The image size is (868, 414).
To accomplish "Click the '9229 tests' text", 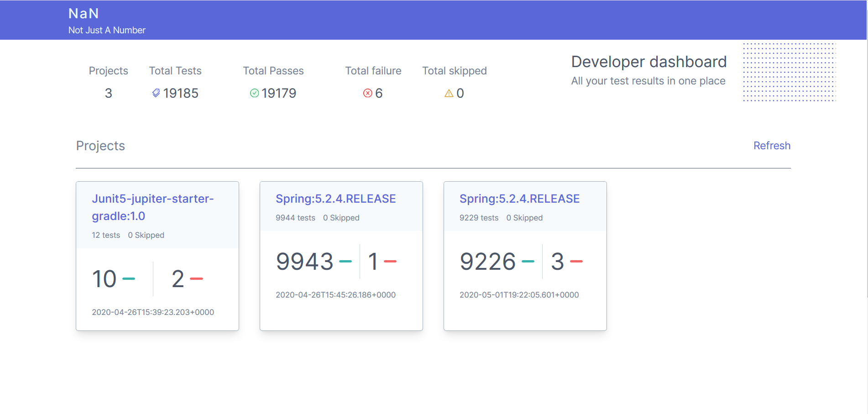I will 479,218.
